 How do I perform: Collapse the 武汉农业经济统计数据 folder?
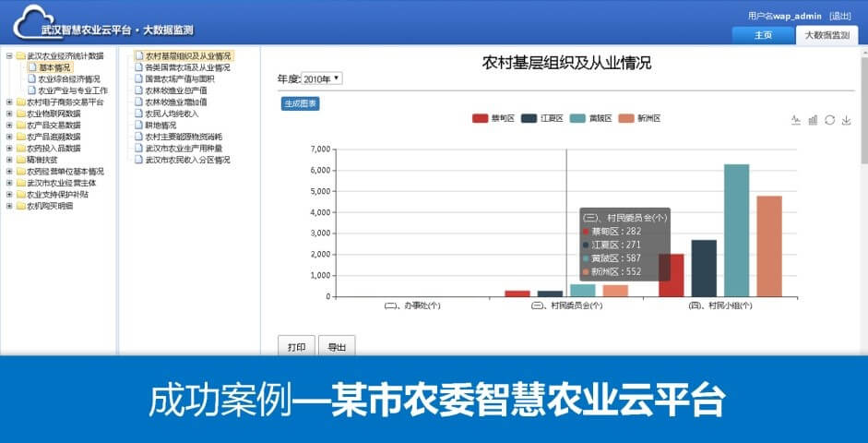(x=9, y=56)
